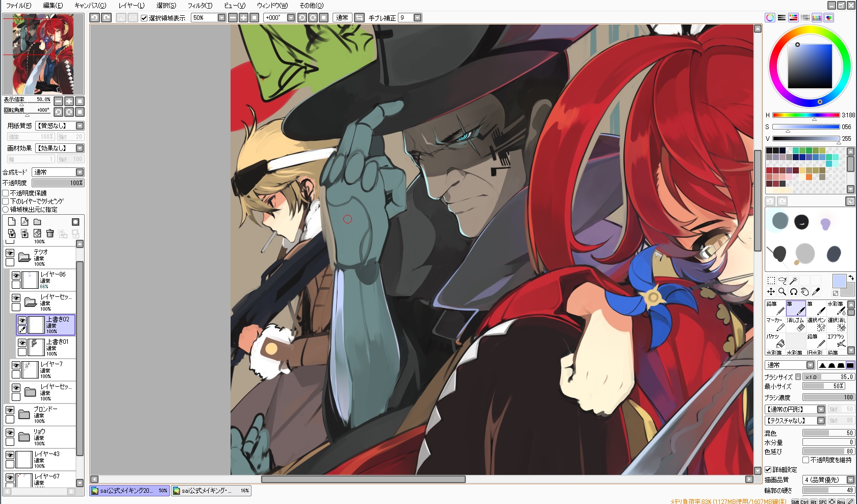Open the 用紙質感 paper texture dropdown
The height and width of the screenshot is (504, 857).
tap(80, 125)
